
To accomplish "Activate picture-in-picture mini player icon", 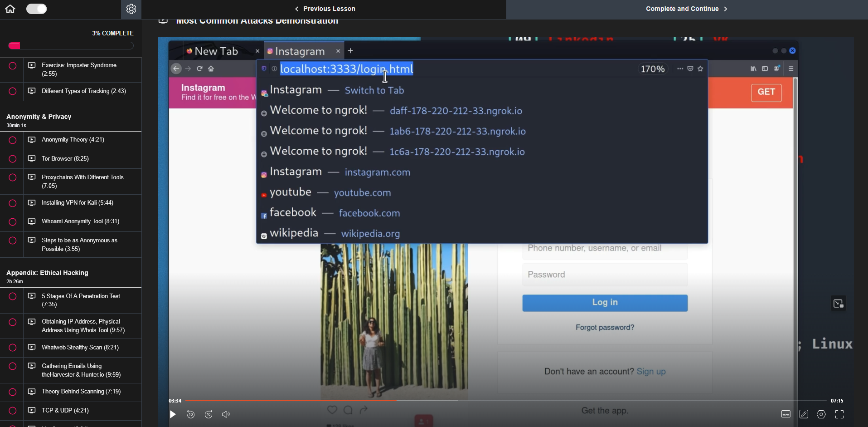I will tap(839, 304).
